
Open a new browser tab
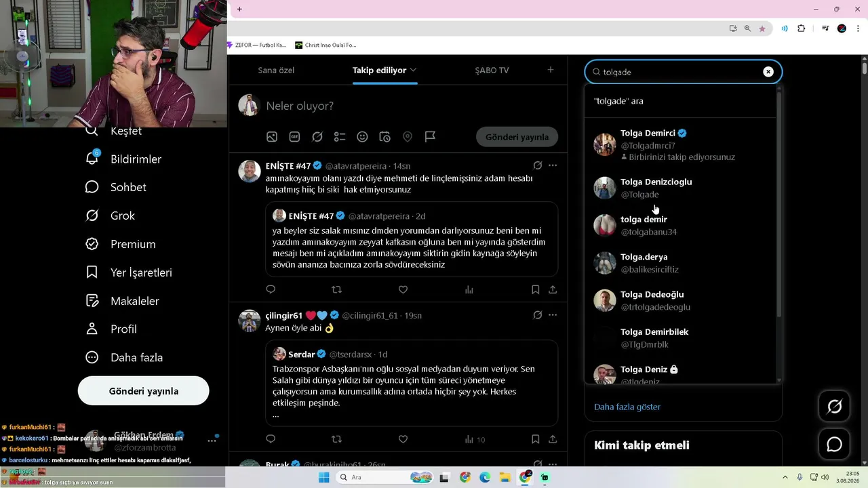[x=239, y=9]
